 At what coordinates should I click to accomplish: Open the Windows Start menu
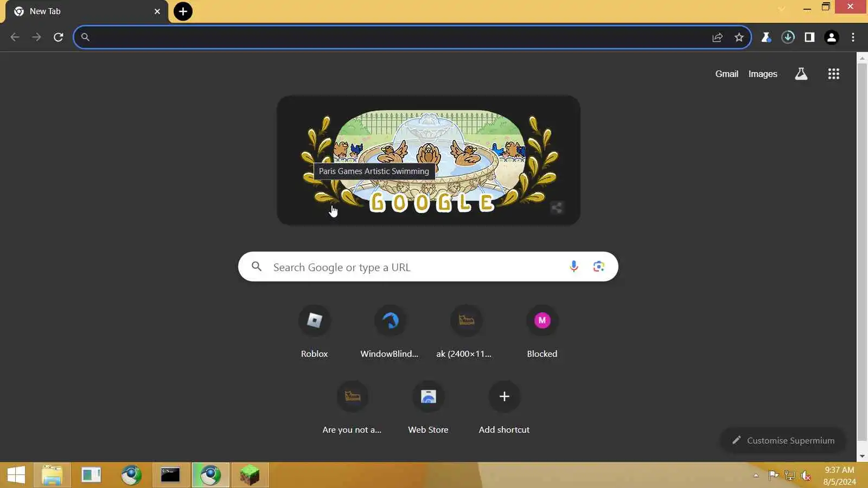click(16, 476)
